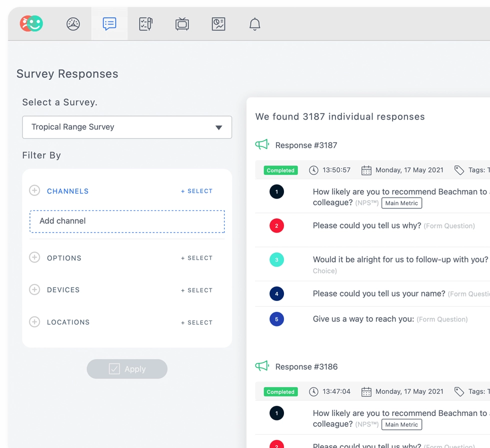Expand the Locations filter section
This screenshot has width=490, height=448.
click(x=34, y=322)
